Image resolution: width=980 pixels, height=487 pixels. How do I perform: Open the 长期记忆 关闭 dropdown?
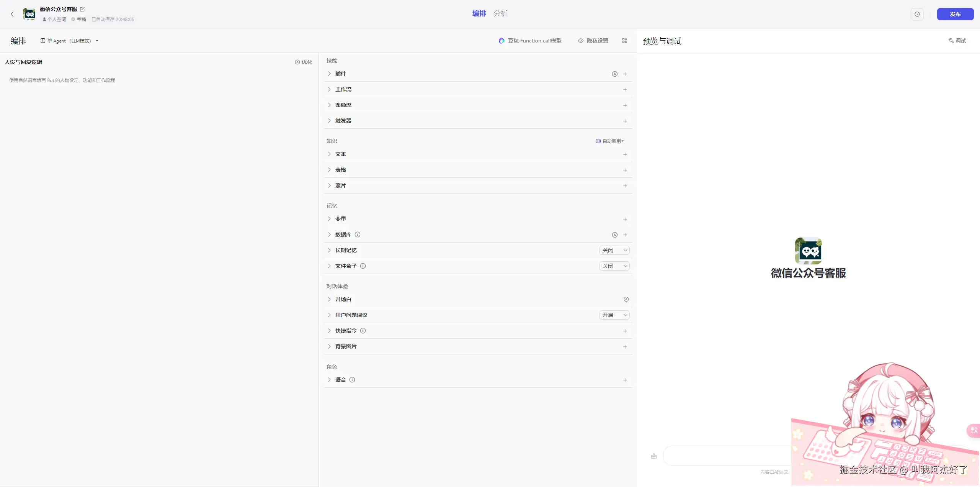click(x=614, y=250)
